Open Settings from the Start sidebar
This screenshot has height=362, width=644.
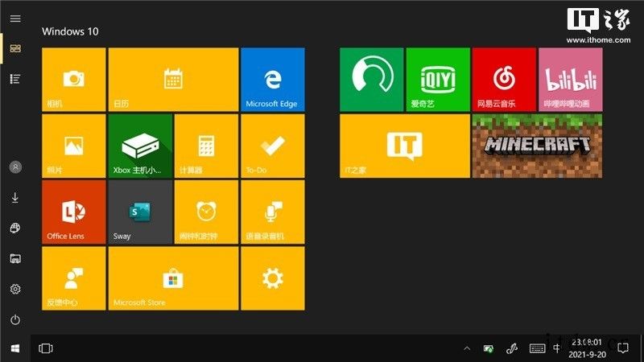coord(15,289)
